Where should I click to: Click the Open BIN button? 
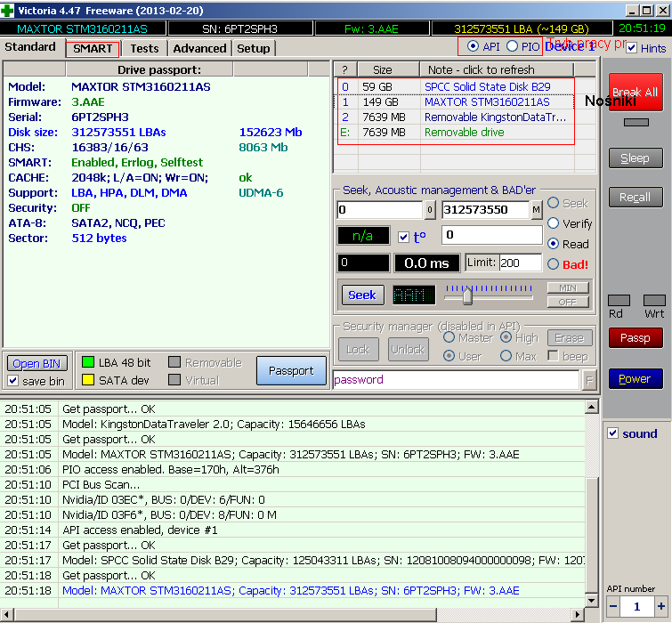(x=36, y=363)
